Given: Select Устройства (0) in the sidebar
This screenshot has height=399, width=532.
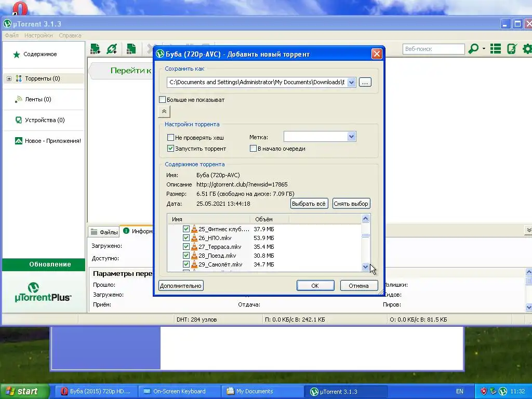Looking at the screenshot, I should [45, 120].
